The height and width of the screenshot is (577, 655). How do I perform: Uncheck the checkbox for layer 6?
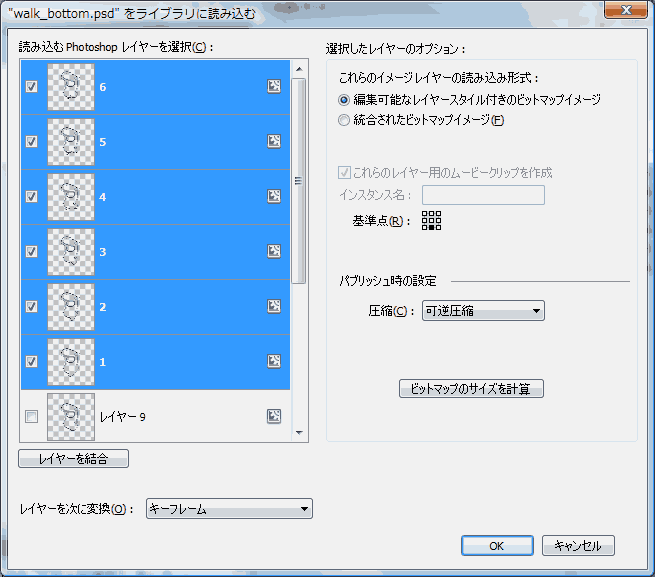coord(32,87)
